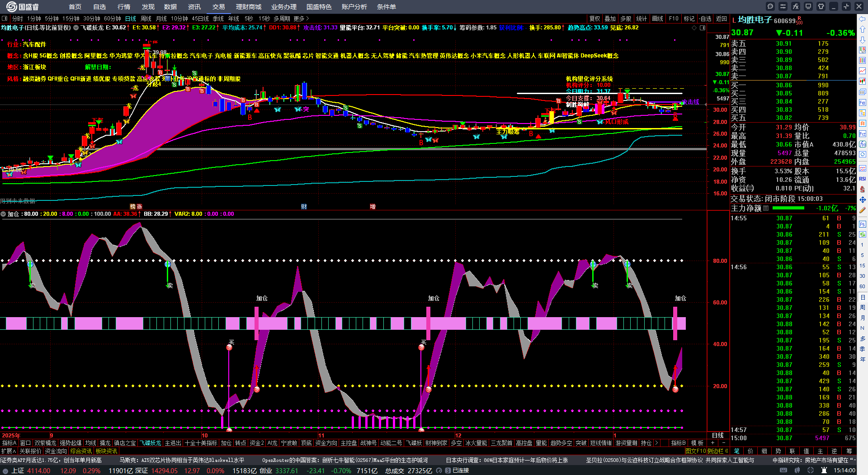Open the 窗口 window count menu
Screen dimensions: 868x475
25,443
